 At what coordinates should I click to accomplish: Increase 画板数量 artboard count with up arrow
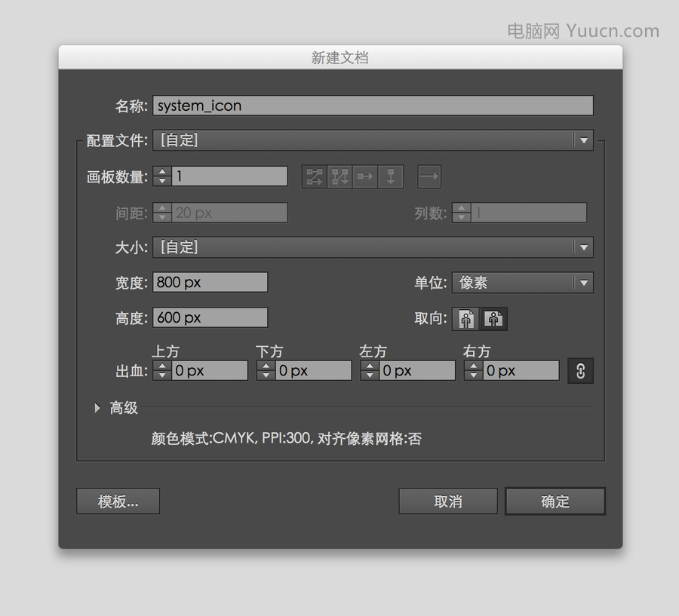[162, 172]
